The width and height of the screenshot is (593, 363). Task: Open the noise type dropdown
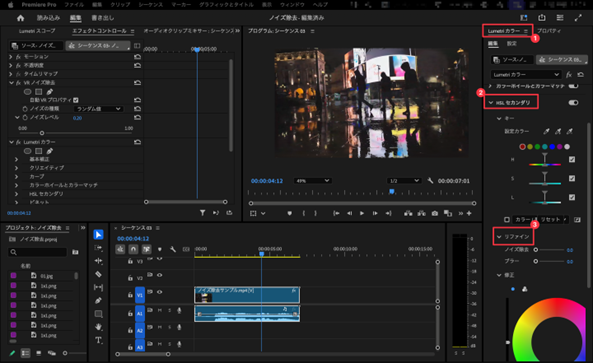98,109
